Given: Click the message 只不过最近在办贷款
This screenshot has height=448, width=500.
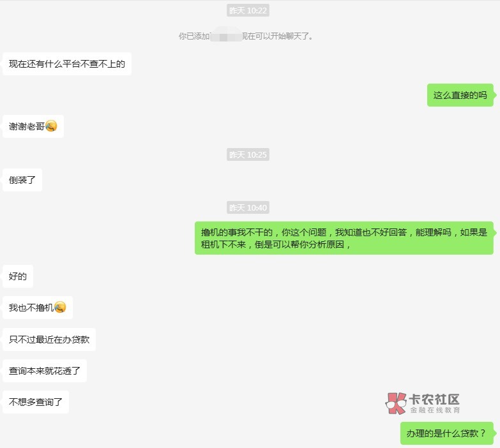Looking at the screenshot, I should tap(49, 340).
